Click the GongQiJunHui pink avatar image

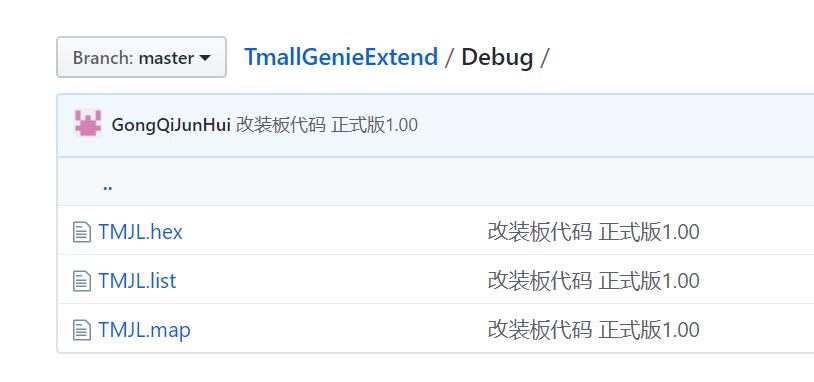[x=88, y=123]
